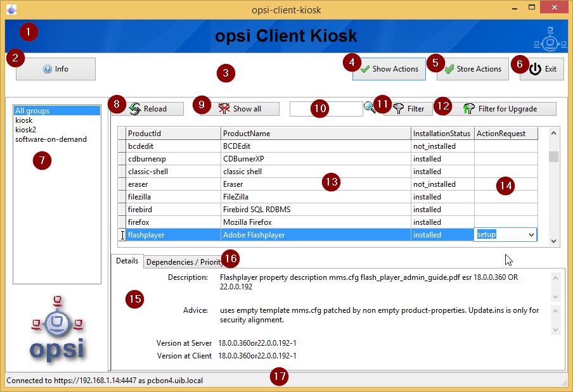Sort by the ProductId column header

click(x=173, y=133)
